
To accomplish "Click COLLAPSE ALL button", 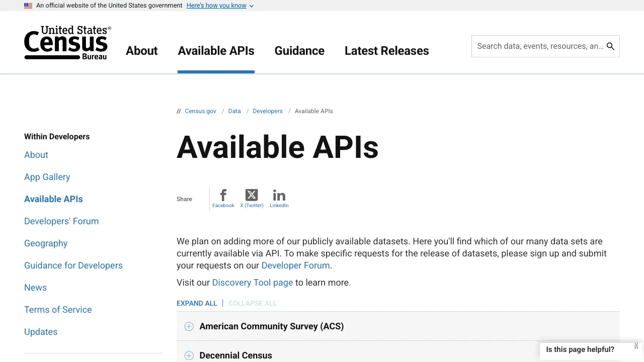I will [253, 303].
